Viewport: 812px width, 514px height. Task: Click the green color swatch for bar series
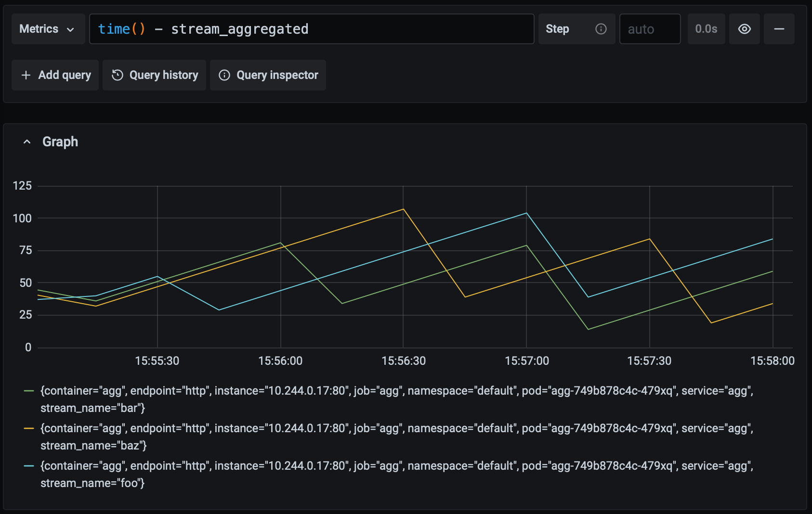[x=29, y=391]
